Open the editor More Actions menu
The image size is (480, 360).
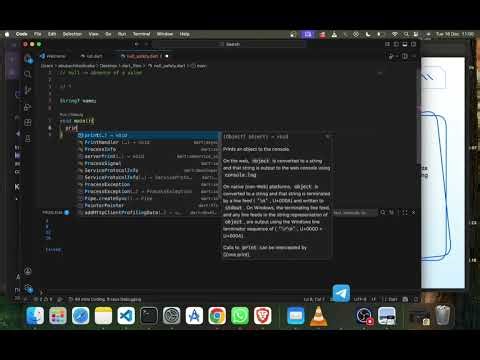[414, 56]
